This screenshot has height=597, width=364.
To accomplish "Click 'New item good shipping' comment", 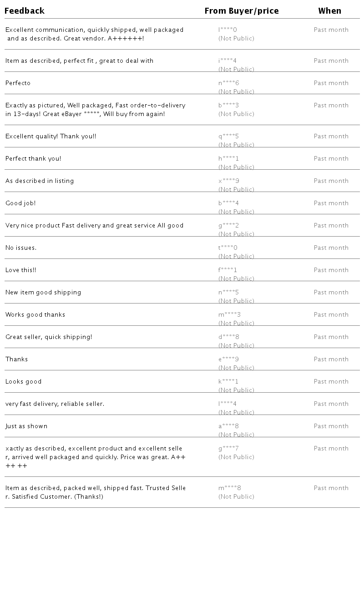I will point(43,293).
